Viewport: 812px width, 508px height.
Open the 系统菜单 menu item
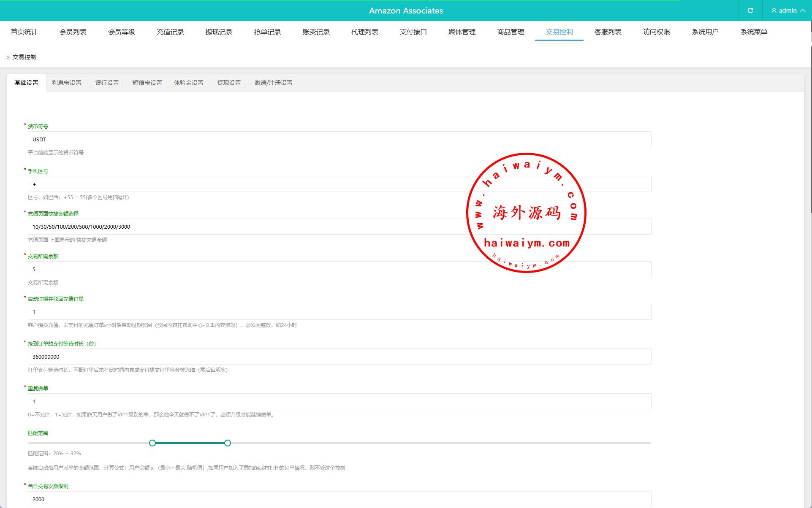(x=754, y=32)
